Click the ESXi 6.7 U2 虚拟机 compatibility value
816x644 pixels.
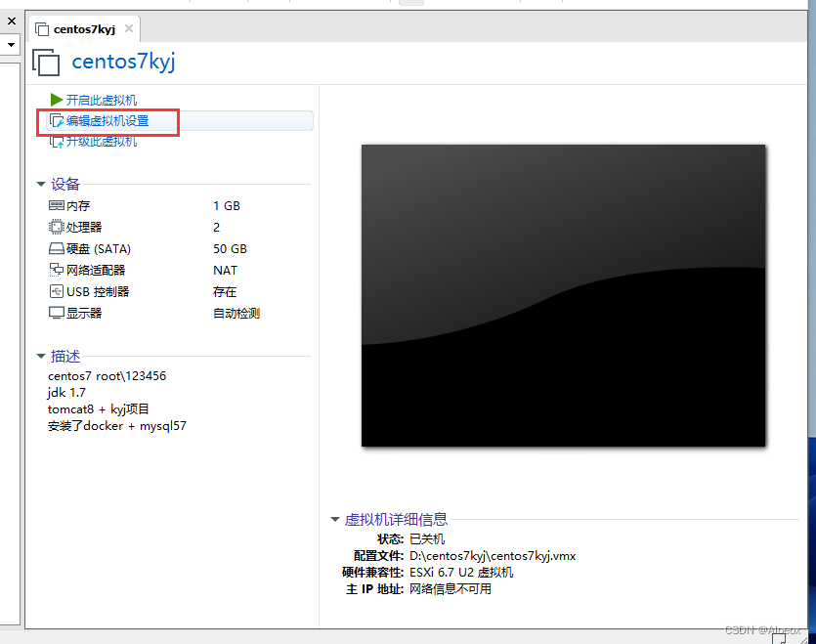[x=461, y=572]
